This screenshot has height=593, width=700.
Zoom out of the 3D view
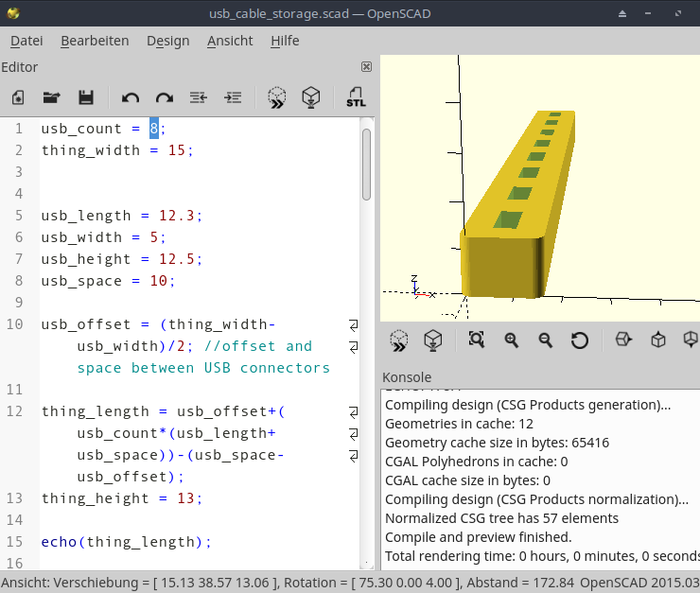point(545,340)
